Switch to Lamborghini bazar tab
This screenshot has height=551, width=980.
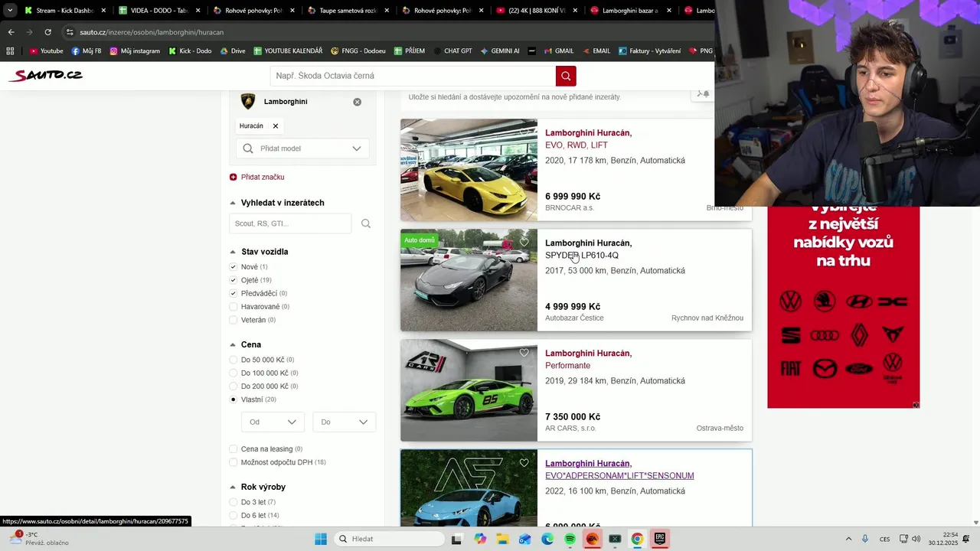pos(630,11)
